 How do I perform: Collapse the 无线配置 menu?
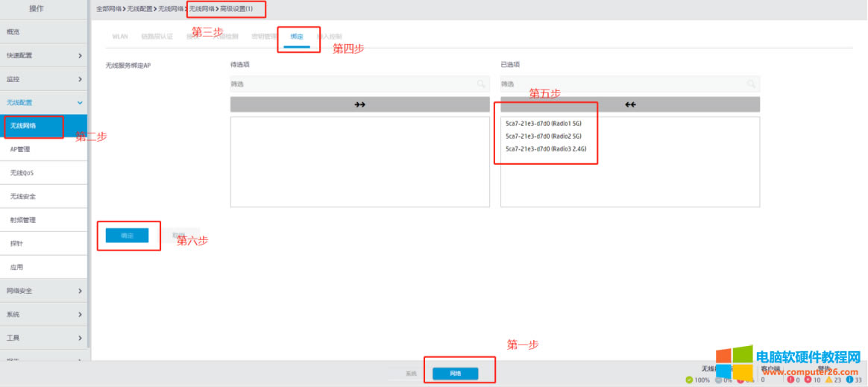click(43, 102)
